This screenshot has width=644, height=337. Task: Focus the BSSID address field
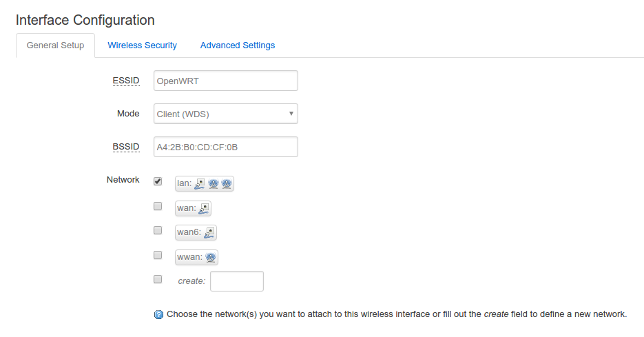tap(225, 147)
